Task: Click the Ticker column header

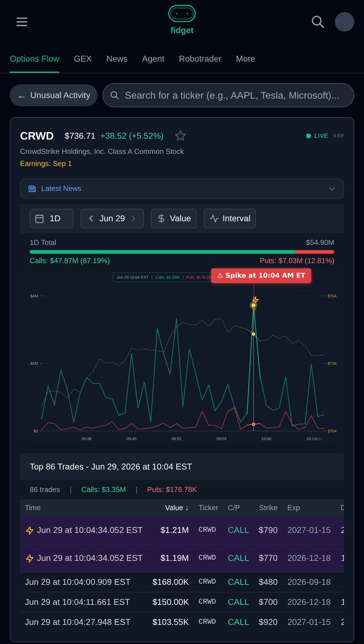Action: pos(208,508)
